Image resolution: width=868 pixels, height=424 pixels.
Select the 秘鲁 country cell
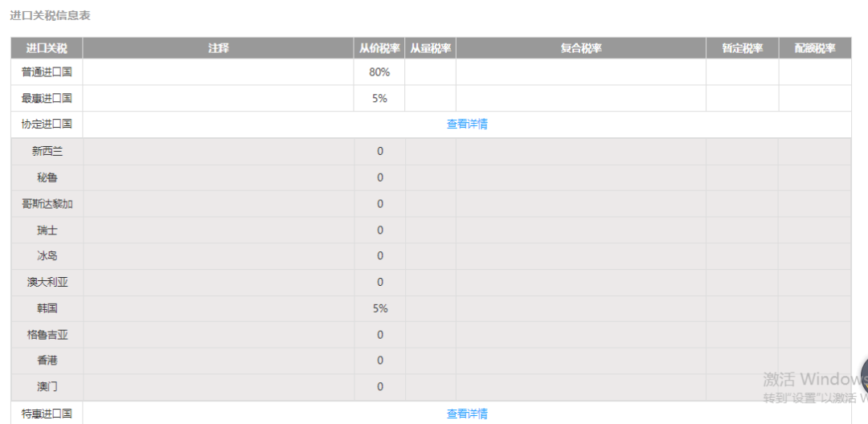pos(47,177)
